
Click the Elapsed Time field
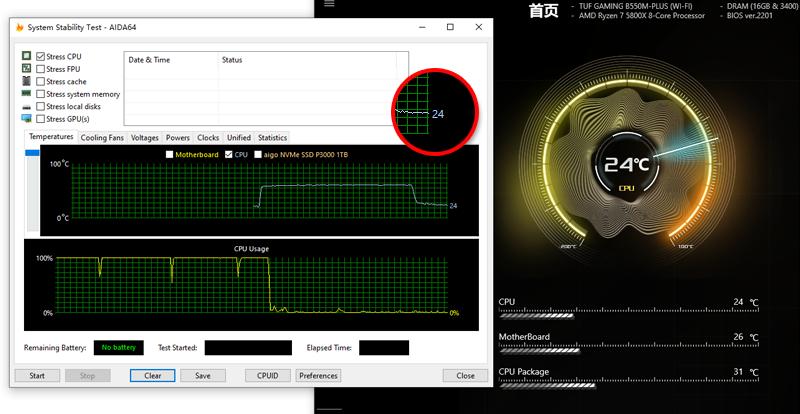(x=384, y=348)
